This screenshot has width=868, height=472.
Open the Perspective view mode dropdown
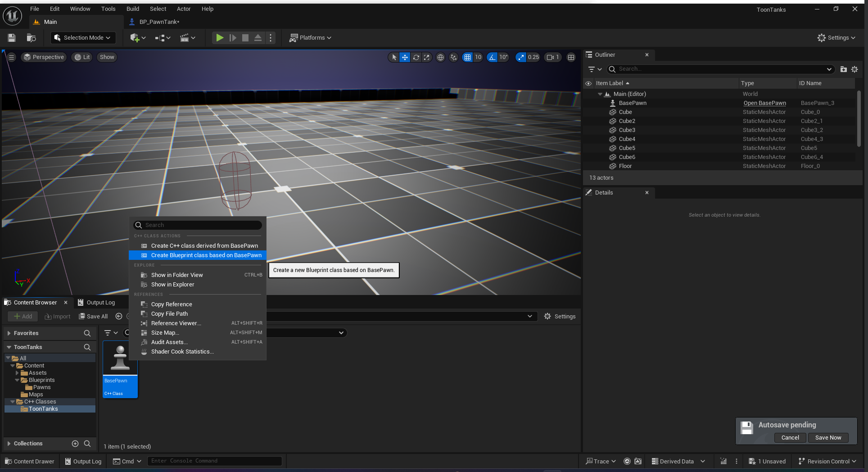(x=44, y=57)
